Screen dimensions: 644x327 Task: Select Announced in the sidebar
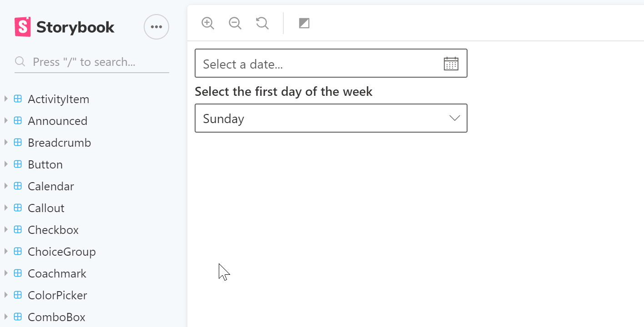(58, 120)
